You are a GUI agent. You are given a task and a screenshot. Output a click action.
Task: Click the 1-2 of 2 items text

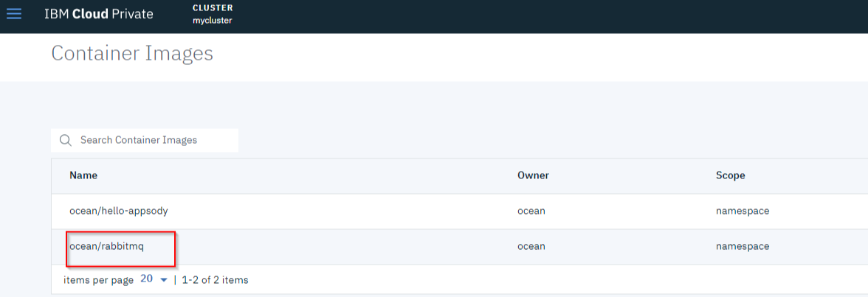coord(215,280)
